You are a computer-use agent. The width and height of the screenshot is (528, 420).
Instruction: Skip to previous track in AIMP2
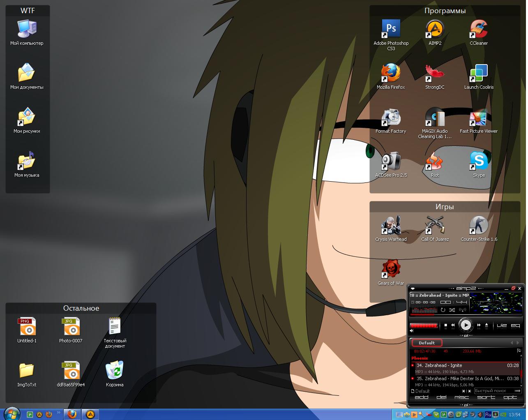[x=453, y=325]
